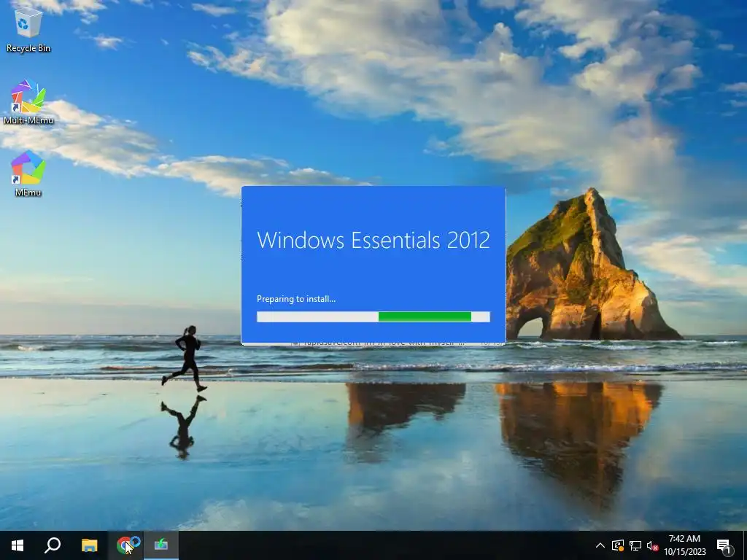Click the 'Windows Essentials 2012' title text
The height and width of the screenshot is (560, 747).
[x=373, y=240]
